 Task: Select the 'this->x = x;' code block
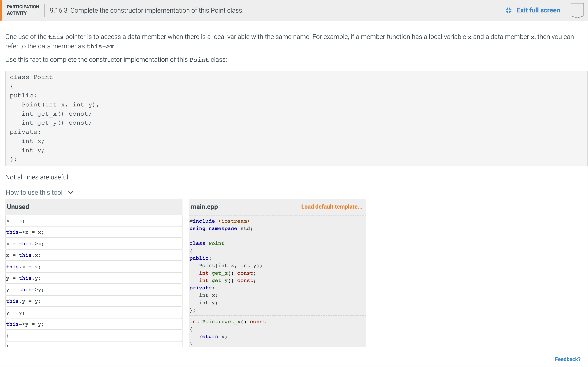[x=94, y=232]
